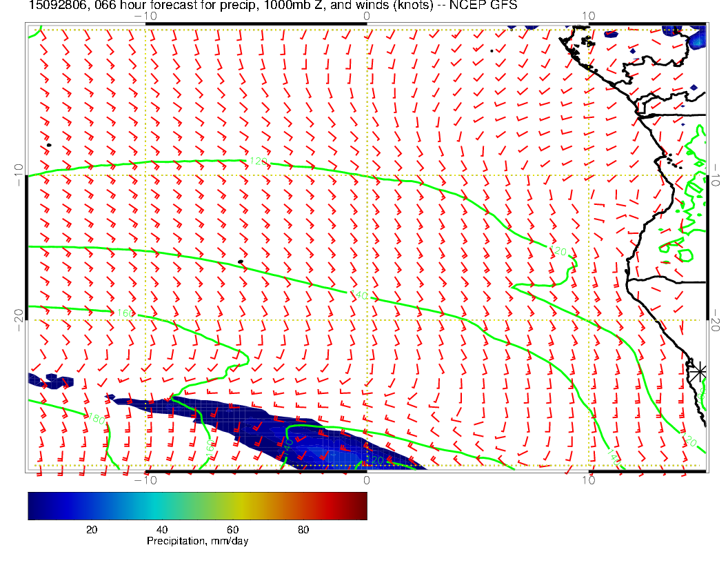The width and height of the screenshot is (728, 563).
Task: Click the '180' green contour label
Action: tap(96, 419)
